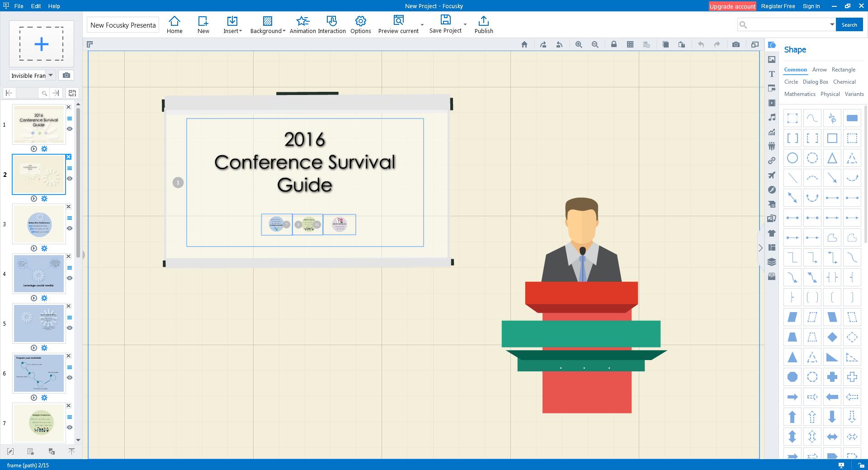Select frame 4 Leverage social media thumbnail
This screenshot has width=868, height=470.
[x=39, y=274]
